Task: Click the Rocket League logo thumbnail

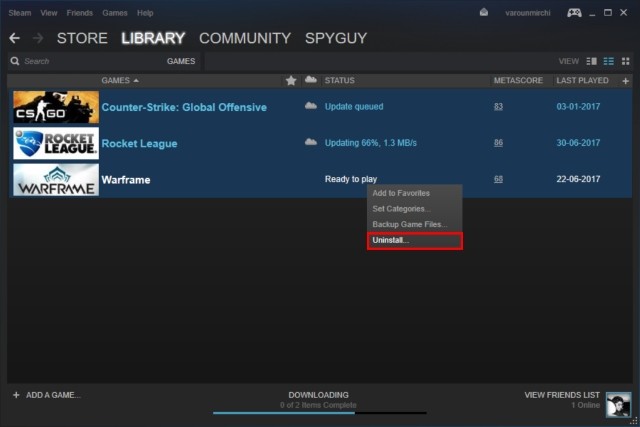Action: click(x=56, y=143)
